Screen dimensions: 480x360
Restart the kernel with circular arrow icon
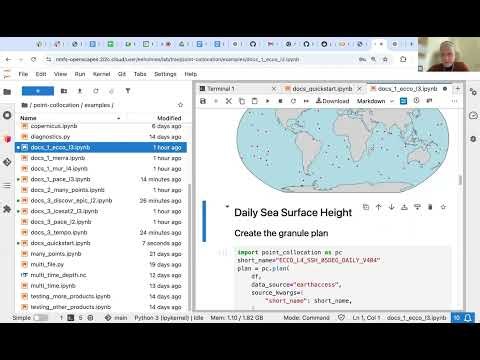(293, 101)
